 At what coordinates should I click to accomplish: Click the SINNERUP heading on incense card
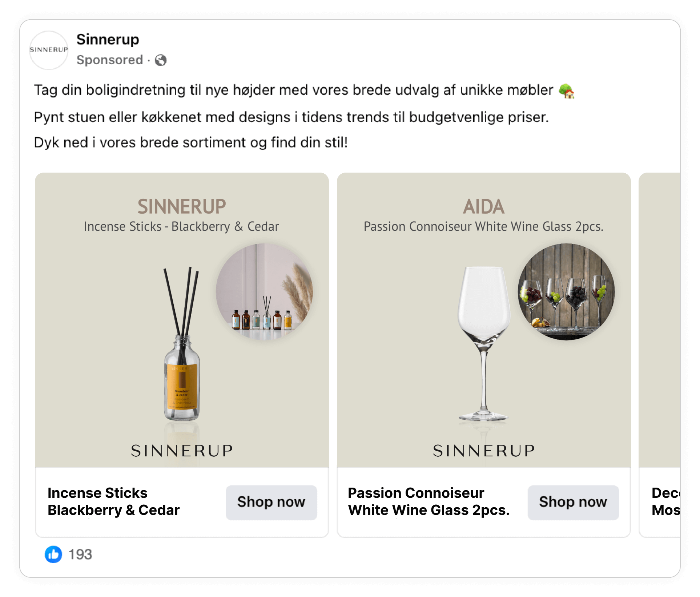182,206
